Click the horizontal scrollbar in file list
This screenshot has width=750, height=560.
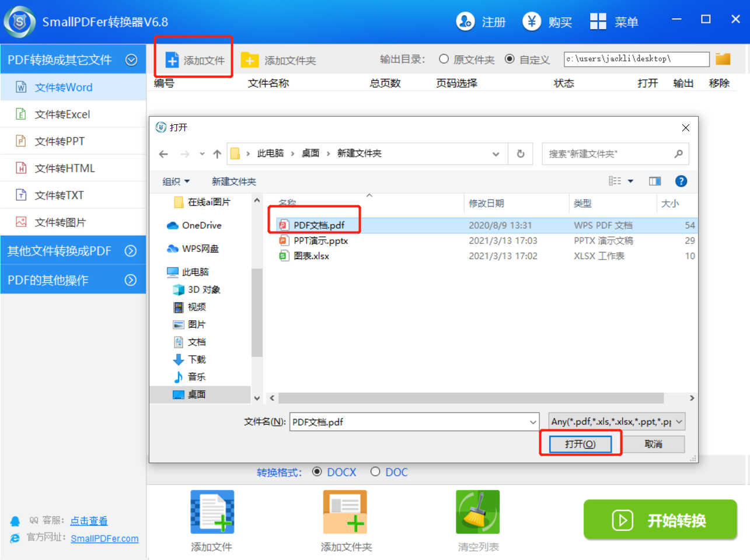(x=471, y=398)
